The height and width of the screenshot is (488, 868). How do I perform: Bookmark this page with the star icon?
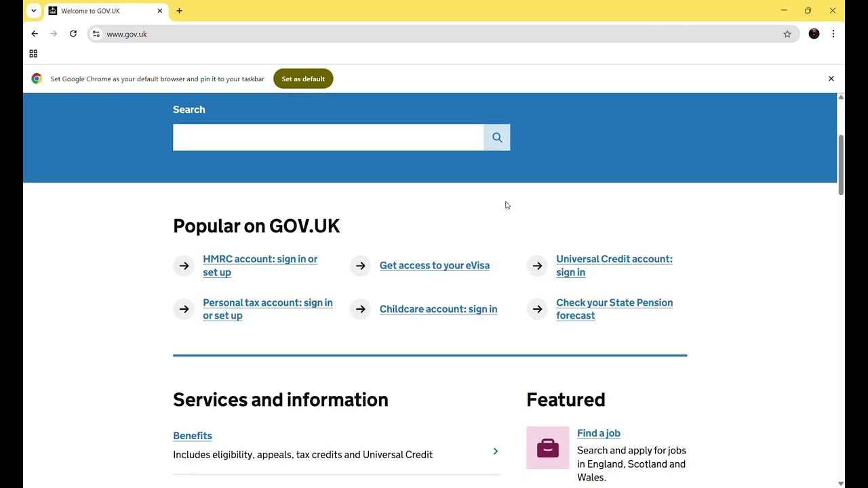pos(787,34)
